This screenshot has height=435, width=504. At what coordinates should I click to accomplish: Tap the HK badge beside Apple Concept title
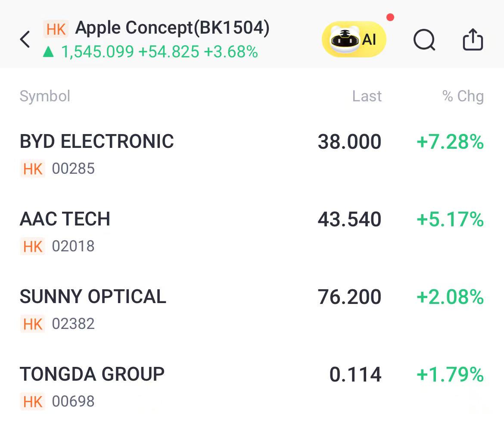point(56,29)
